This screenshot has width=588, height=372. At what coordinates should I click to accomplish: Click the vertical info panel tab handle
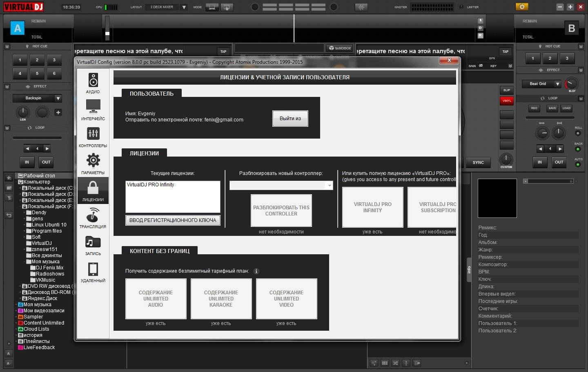tap(469, 270)
